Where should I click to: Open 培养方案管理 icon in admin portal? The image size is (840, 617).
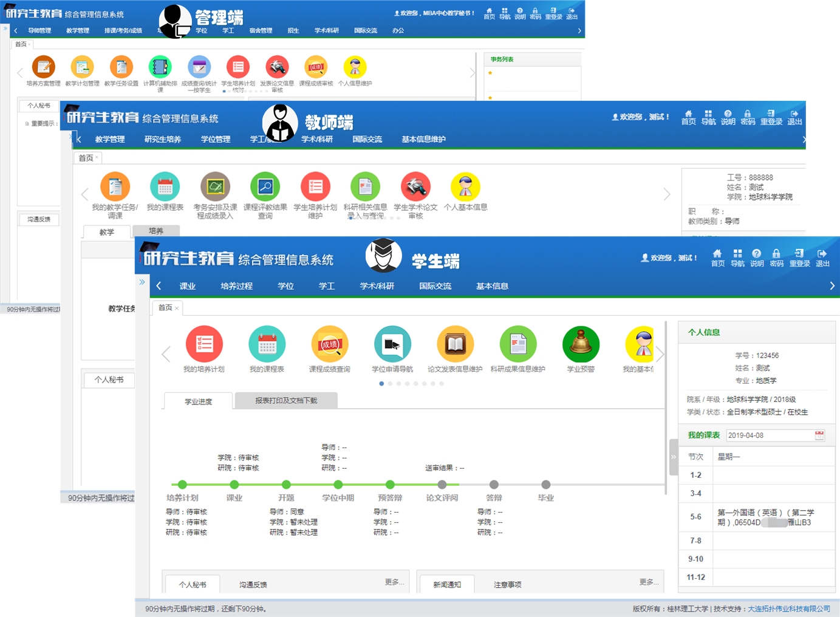[43, 67]
